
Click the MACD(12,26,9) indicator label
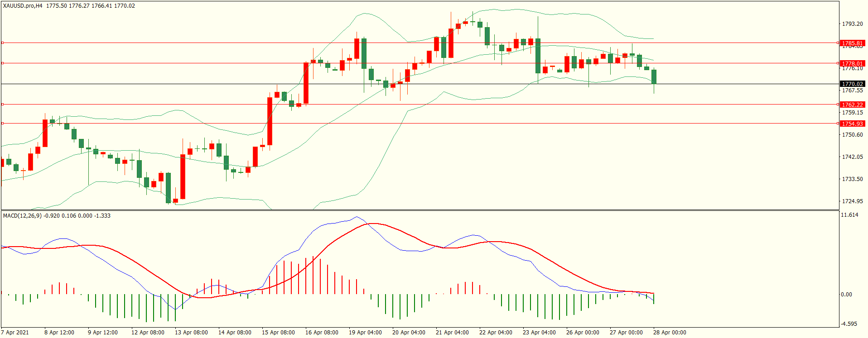[x=22, y=216]
